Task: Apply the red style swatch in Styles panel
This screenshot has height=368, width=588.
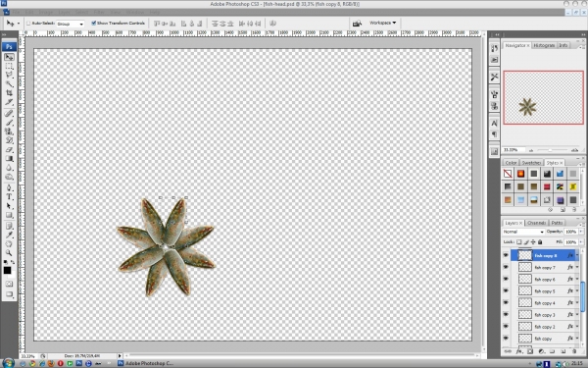Action: (x=547, y=186)
